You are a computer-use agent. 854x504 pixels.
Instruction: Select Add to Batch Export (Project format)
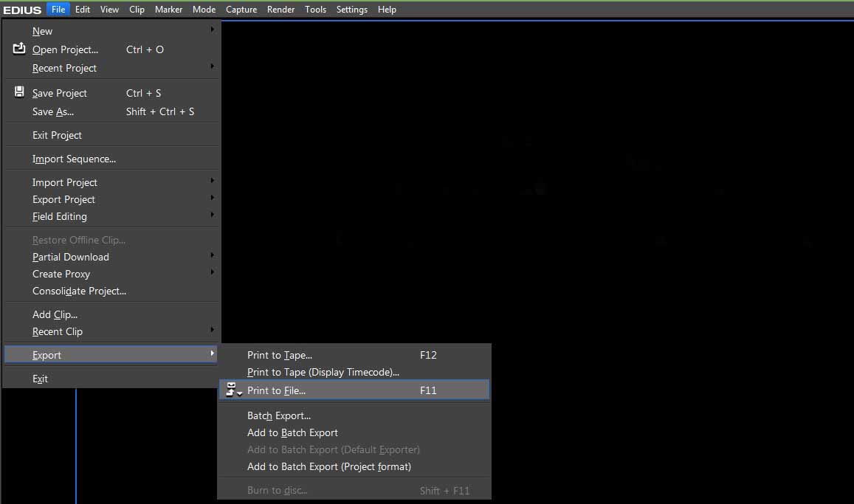(329, 466)
